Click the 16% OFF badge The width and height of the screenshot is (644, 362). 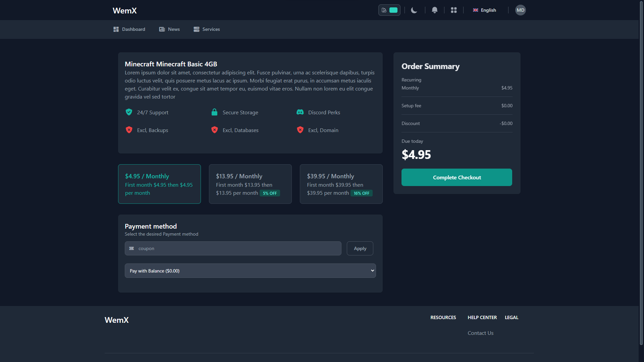[x=362, y=193]
